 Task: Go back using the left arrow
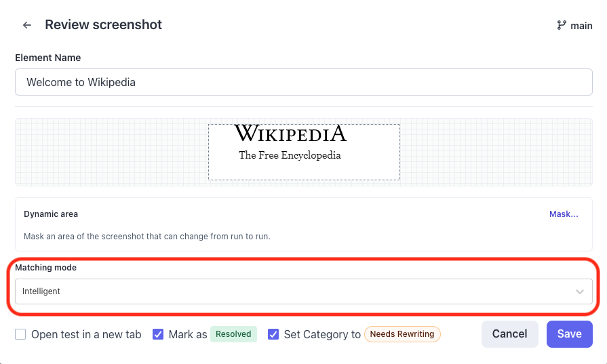26,25
